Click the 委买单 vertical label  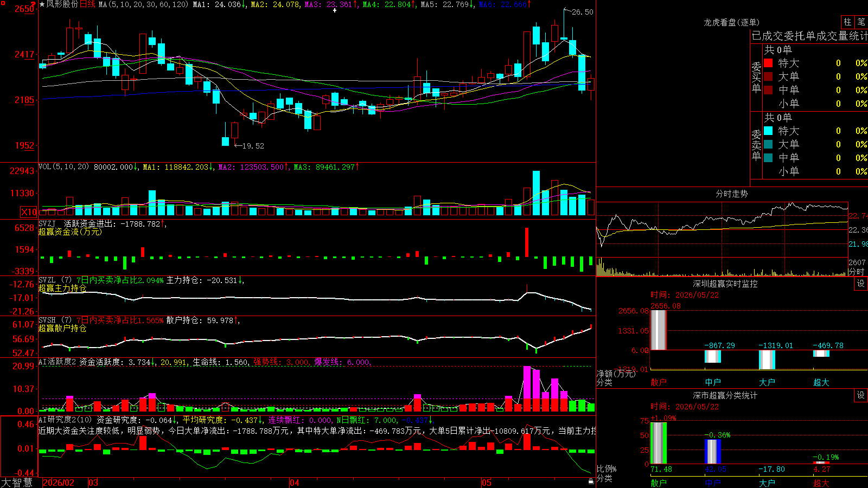pyautogui.click(x=756, y=77)
